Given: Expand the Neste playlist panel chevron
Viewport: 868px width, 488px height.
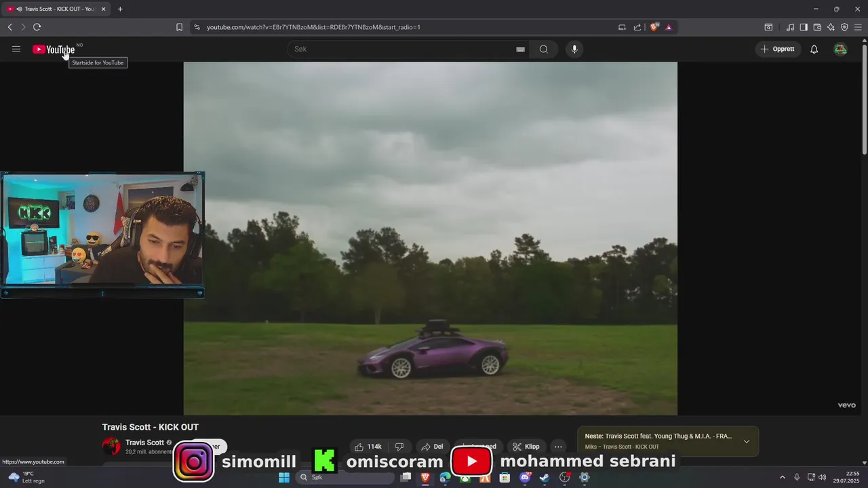Looking at the screenshot, I should pos(747,441).
